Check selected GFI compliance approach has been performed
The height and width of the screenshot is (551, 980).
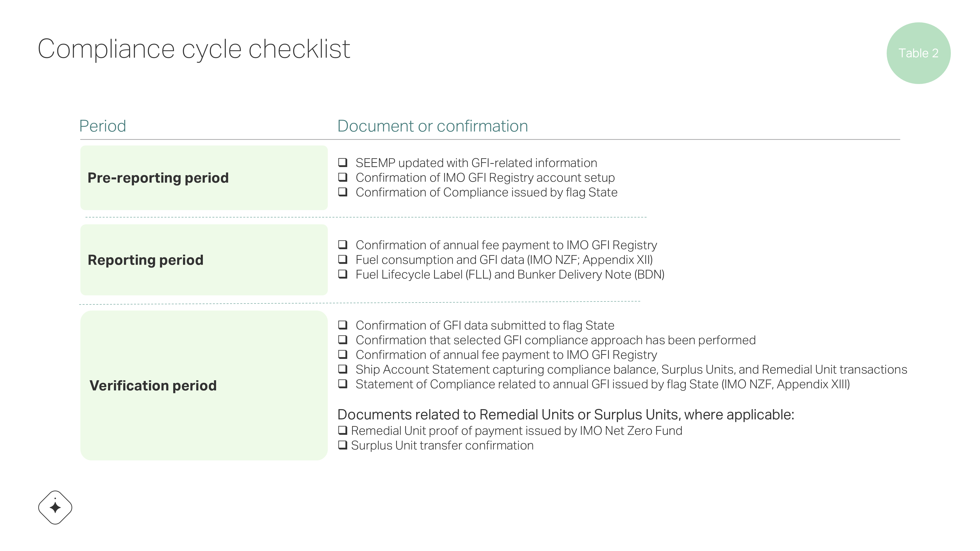(x=343, y=340)
